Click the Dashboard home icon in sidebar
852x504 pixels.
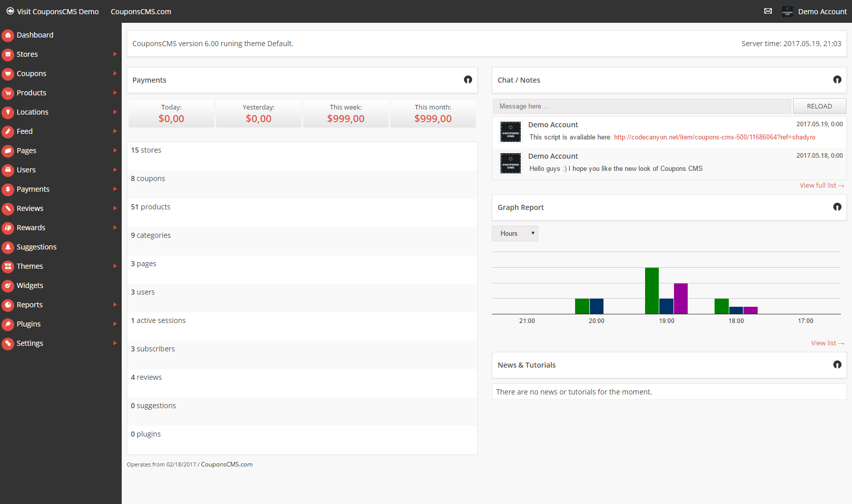pyautogui.click(x=8, y=35)
